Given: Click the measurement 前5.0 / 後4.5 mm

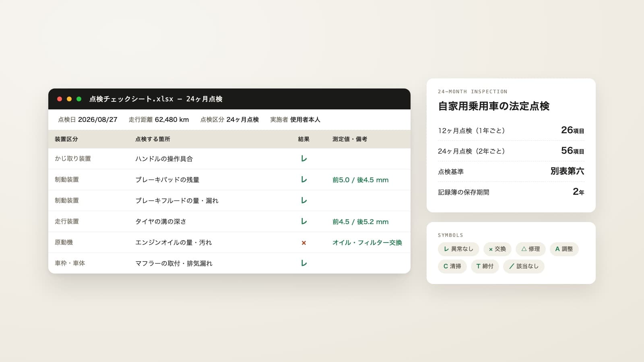Looking at the screenshot, I should coord(361,180).
